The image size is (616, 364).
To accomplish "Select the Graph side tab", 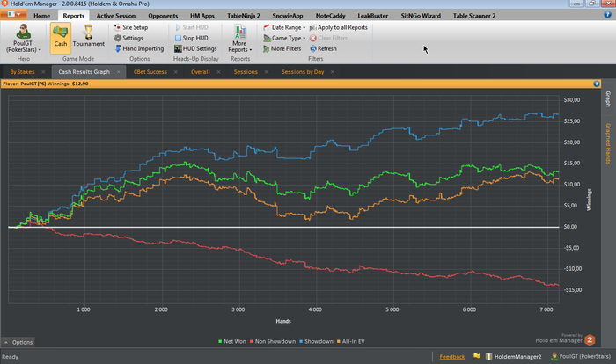I will click(x=608, y=98).
